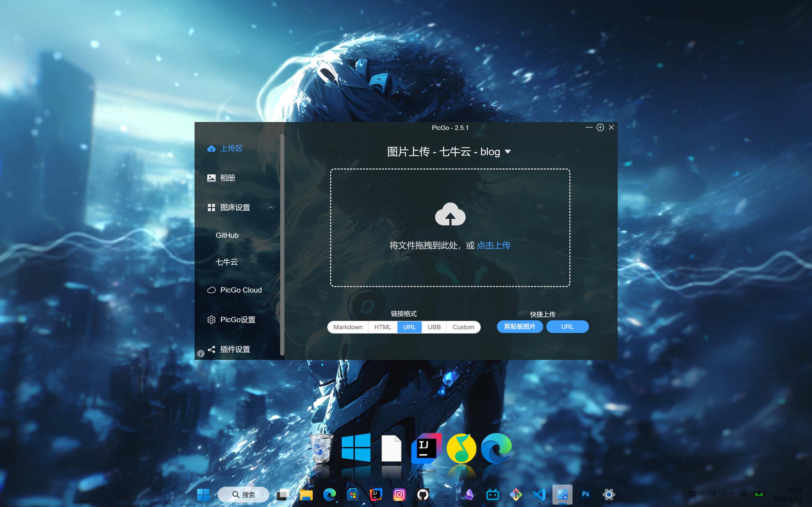Open the info icon at sidebar bottom

pos(201,353)
